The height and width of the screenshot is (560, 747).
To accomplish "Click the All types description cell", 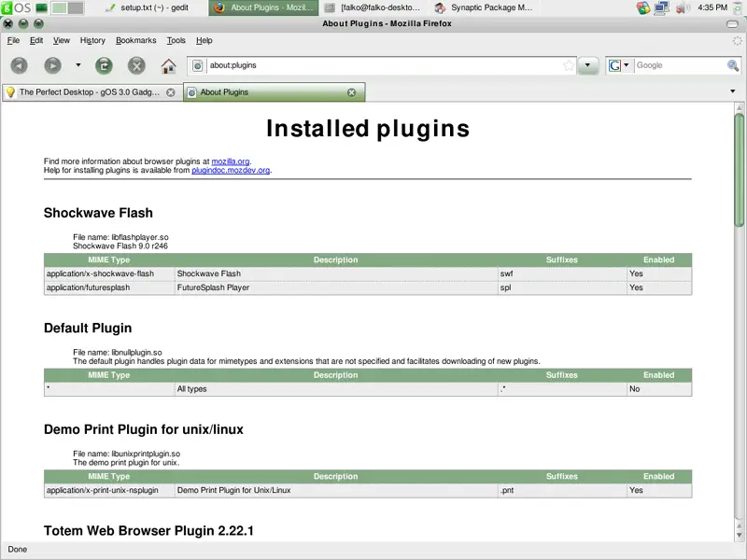I will [336, 389].
